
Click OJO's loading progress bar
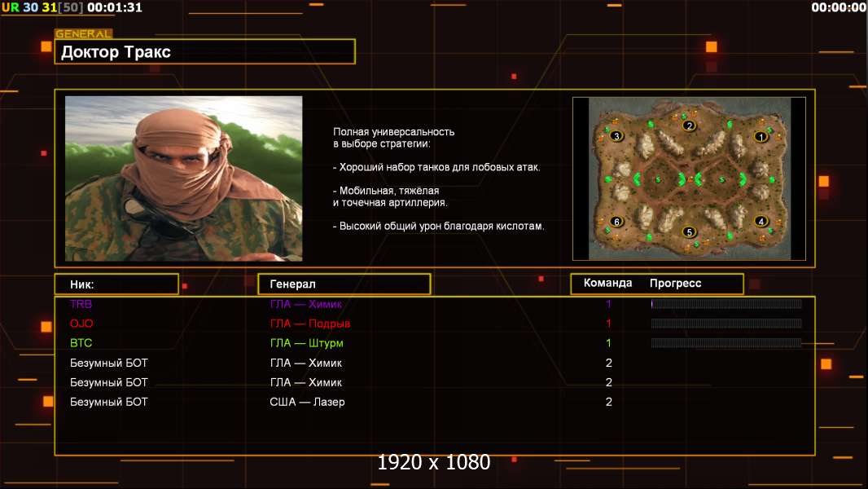tap(726, 323)
